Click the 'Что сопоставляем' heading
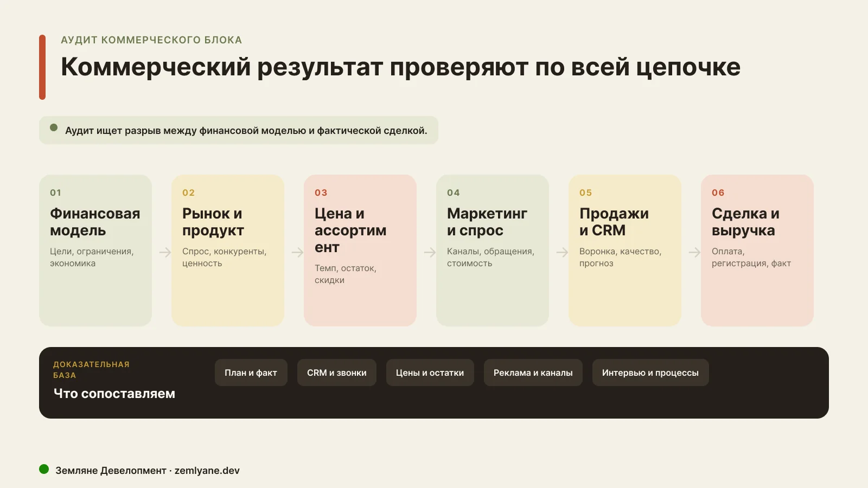 coord(114,394)
